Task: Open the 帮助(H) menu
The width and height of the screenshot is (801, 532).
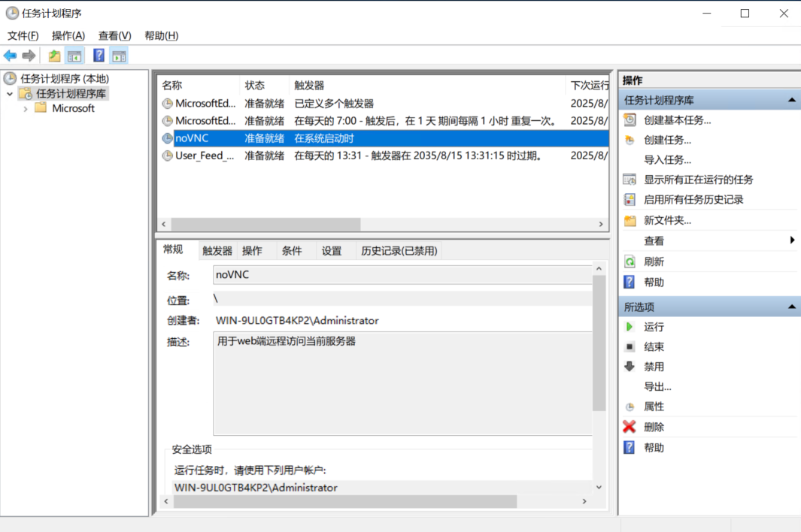Action: click(162, 36)
